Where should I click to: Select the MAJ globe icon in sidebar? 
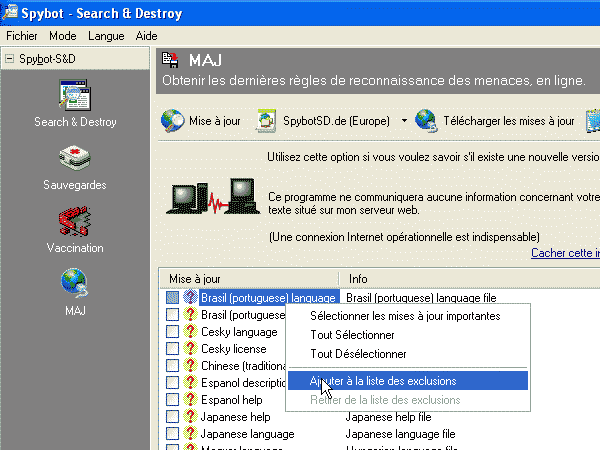(75, 283)
